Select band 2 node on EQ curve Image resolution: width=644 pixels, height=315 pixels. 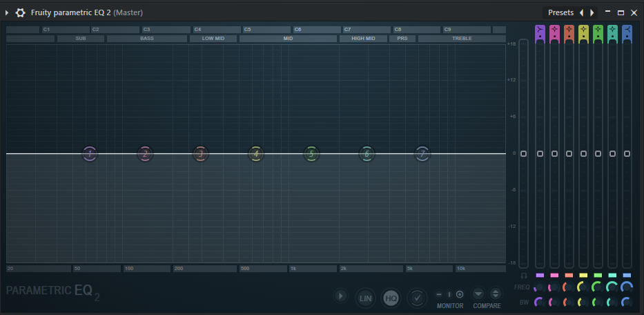[x=145, y=154]
